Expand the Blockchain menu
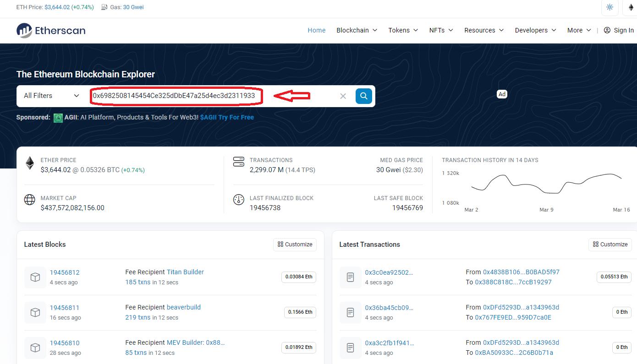 click(357, 30)
